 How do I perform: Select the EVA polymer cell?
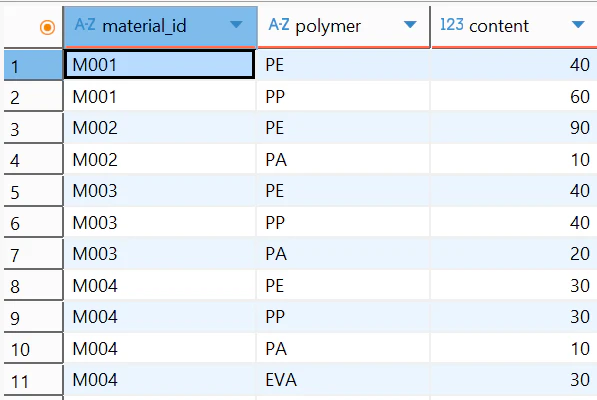(343, 380)
